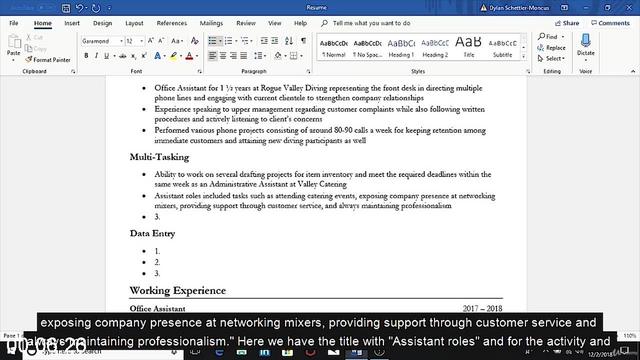640x360 pixels.
Task: Click the Save icon in quick access toolbar
Action: pyautogui.click(x=66, y=8)
